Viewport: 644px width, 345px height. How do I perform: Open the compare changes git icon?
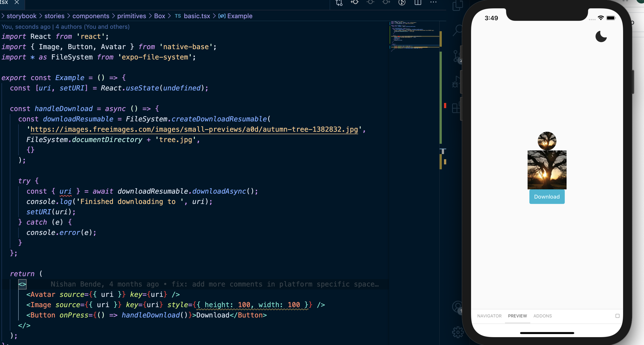[339, 2]
